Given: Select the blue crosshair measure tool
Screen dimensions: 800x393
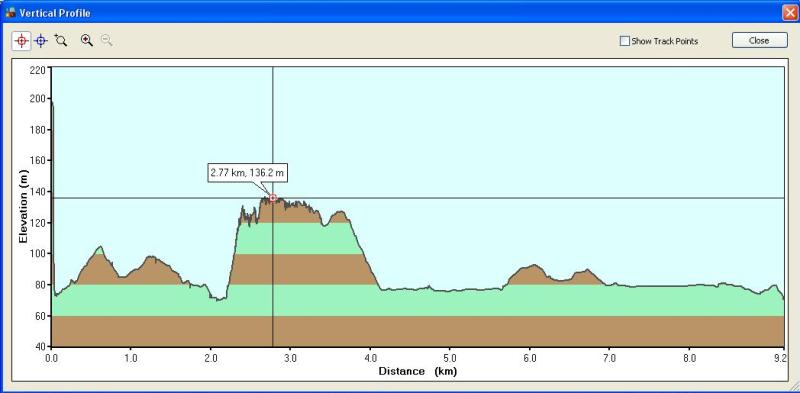Looking at the screenshot, I should coord(41,41).
